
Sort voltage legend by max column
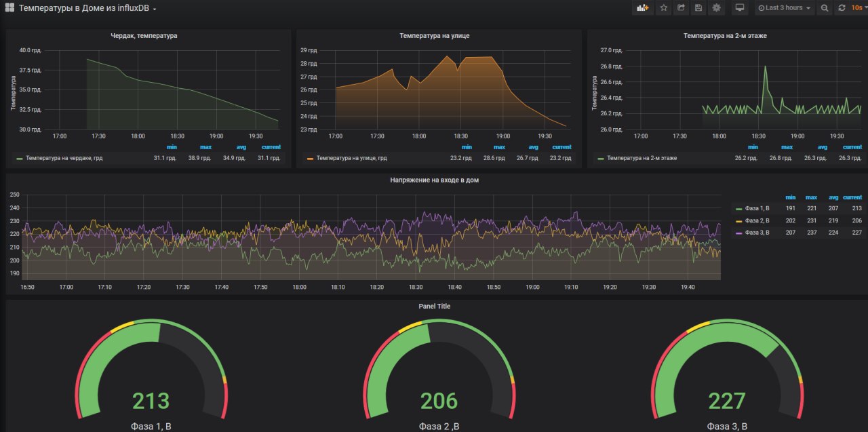[x=812, y=197]
